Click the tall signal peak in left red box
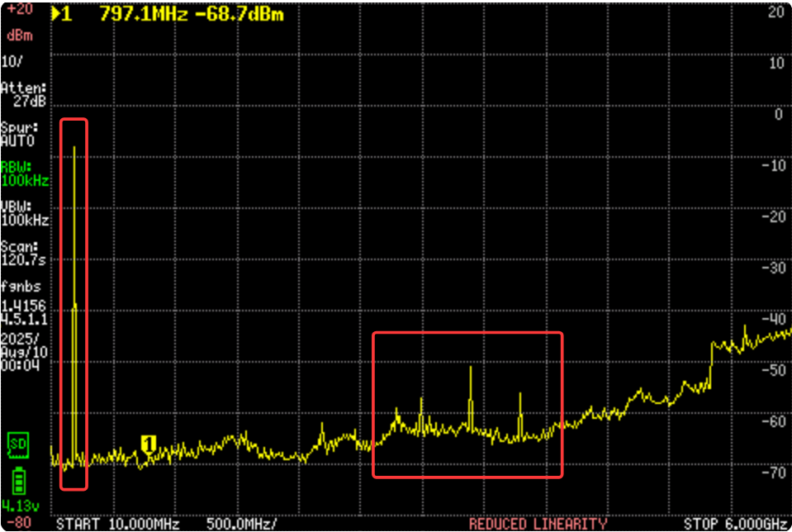792x532 pixels. 74,149
